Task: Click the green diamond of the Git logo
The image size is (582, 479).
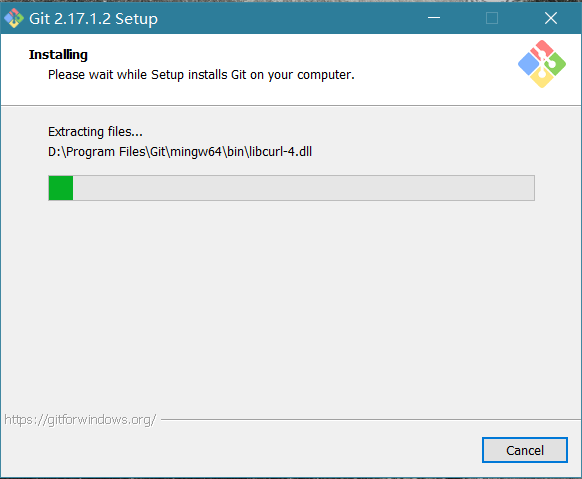Action: click(555, 64)
